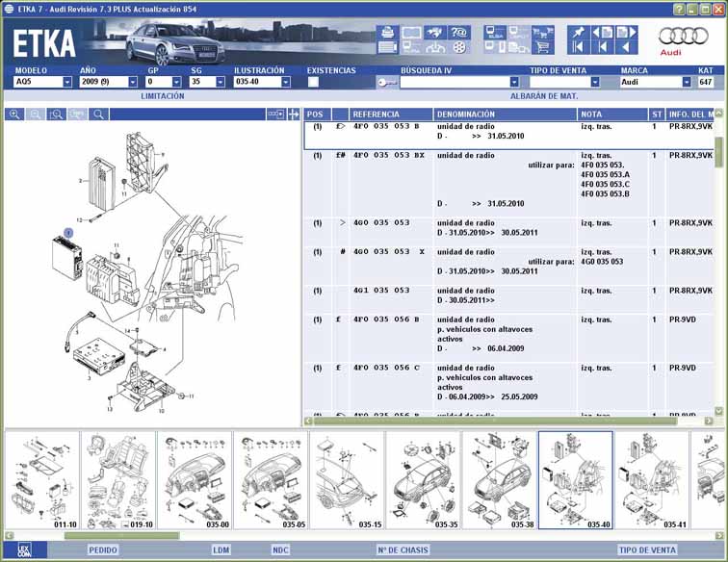Toggle the Existencias checkbox
Screen dimensions: 728x562
point(313,82)
